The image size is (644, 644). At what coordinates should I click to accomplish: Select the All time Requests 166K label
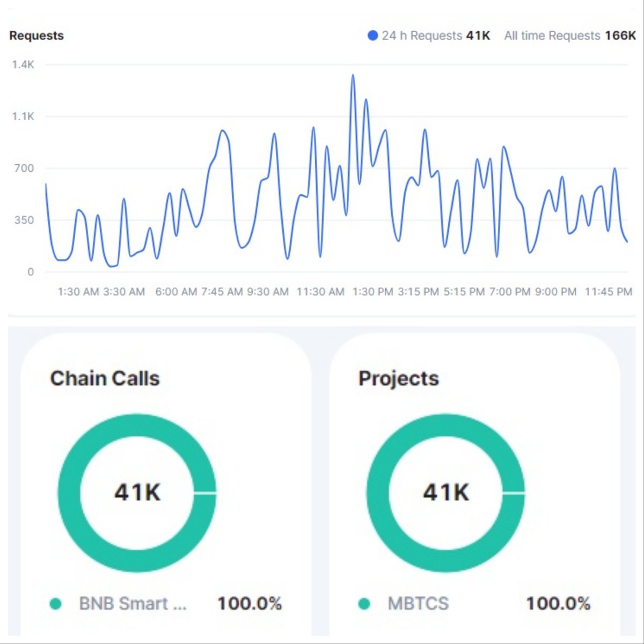click(570, 35)
